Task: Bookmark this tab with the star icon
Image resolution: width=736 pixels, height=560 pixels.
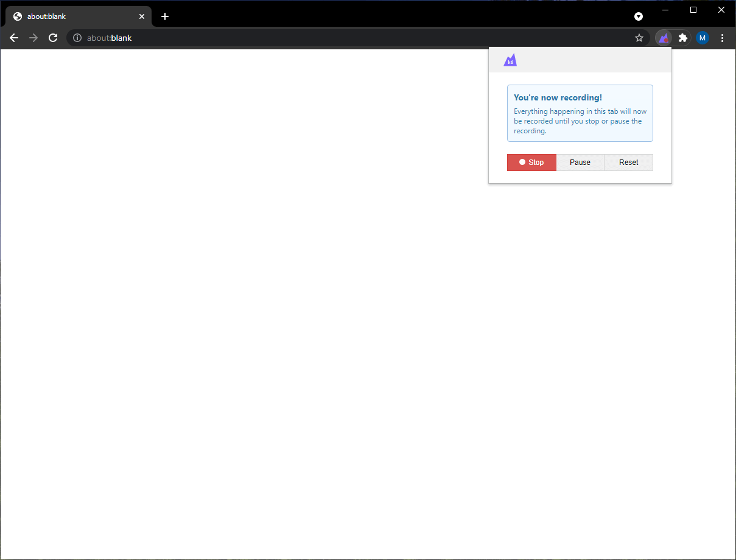Action: (x=639, y=38)
